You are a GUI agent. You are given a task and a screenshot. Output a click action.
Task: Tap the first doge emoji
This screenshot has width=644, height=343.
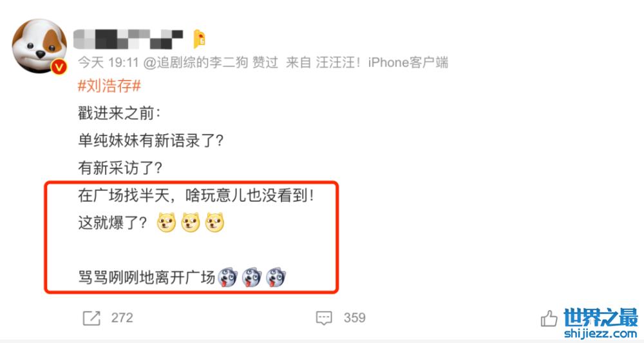pyautogui.click(x=166, y=222)
